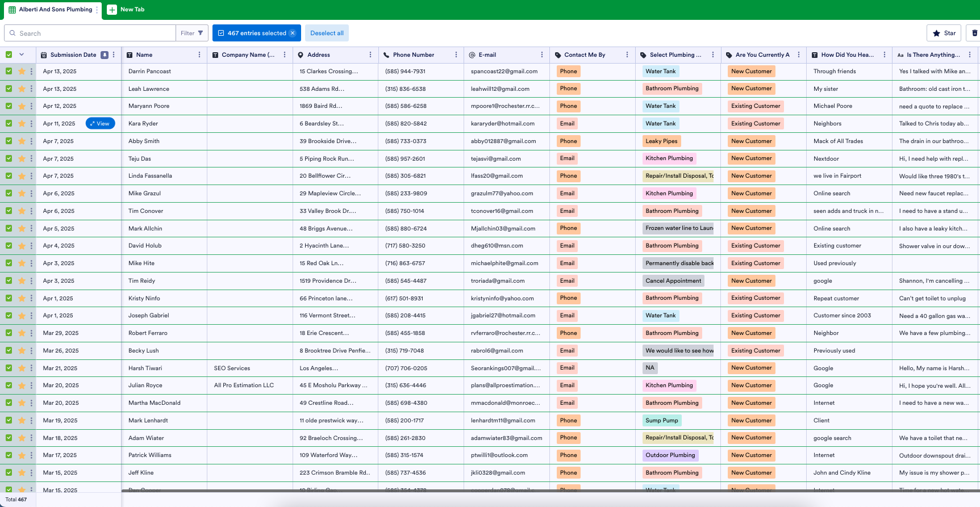Click the Name column header

pyautogui.click(x=144, y=55)
